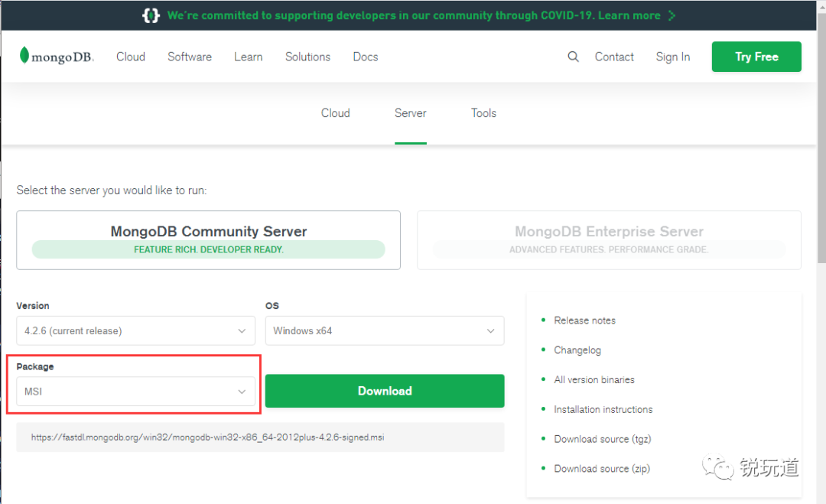Open the search magnifier icon
Screen dimensions: 826x504
[573, 57]
